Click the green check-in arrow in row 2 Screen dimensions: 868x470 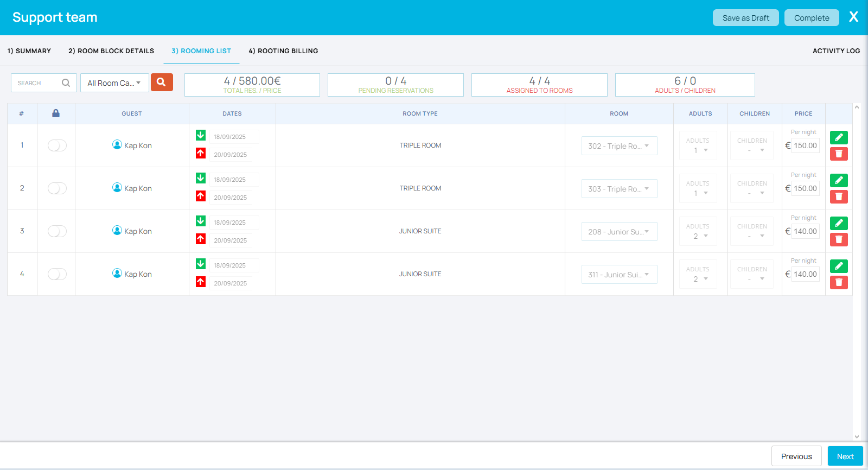coord(201,178)
